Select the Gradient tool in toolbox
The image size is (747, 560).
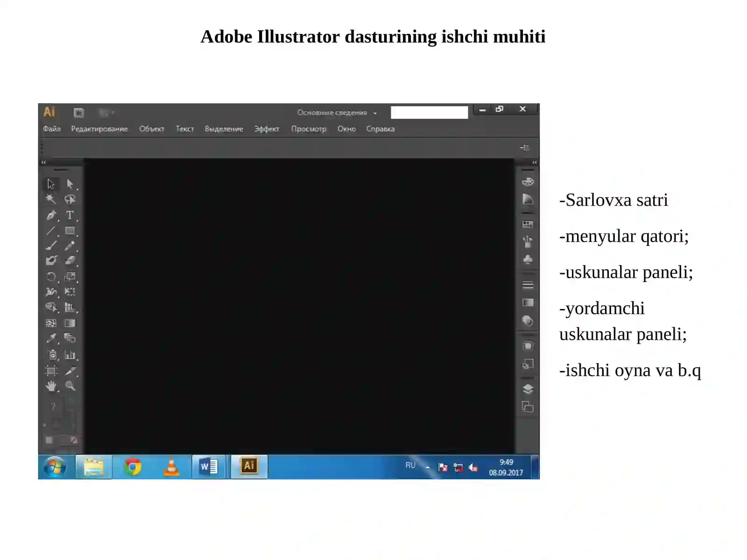(70, 323)
